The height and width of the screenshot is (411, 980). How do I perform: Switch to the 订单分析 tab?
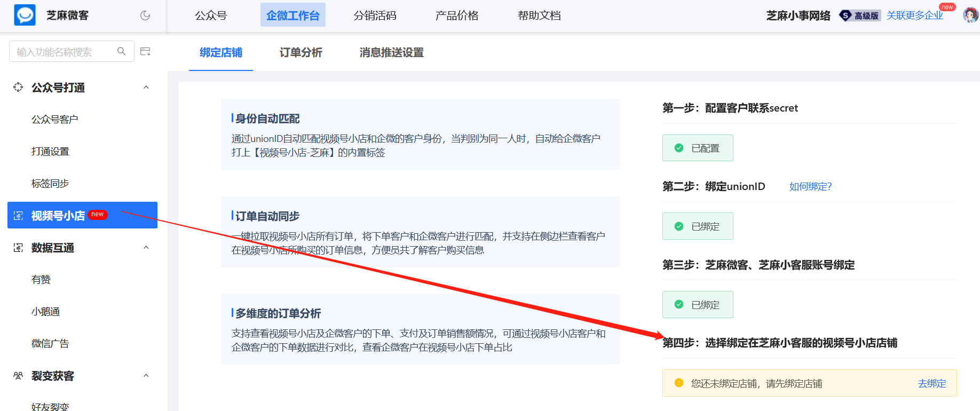click(x=301, y=52)
